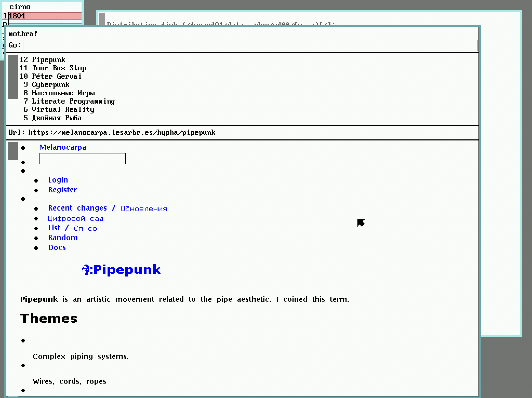Select history entry 10 Péter Gervai
The height and width of the screenshot is (398, 532).
[x=51, y=76]
